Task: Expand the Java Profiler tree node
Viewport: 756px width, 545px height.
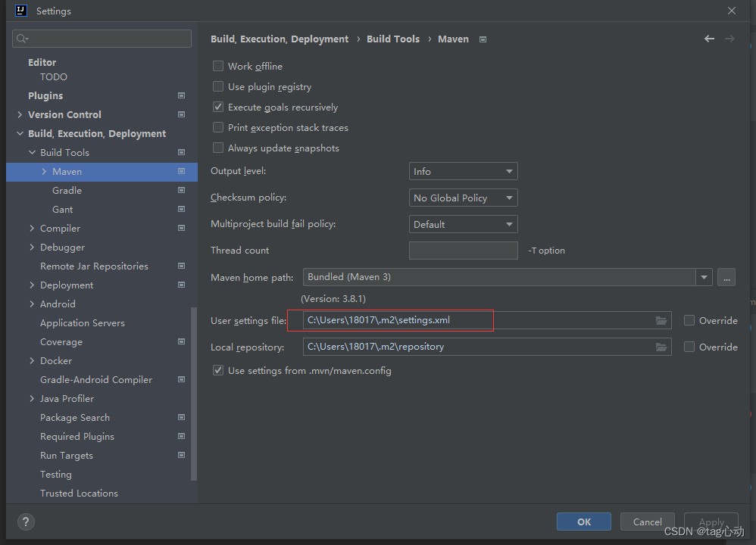Action: tap(32, 398)
